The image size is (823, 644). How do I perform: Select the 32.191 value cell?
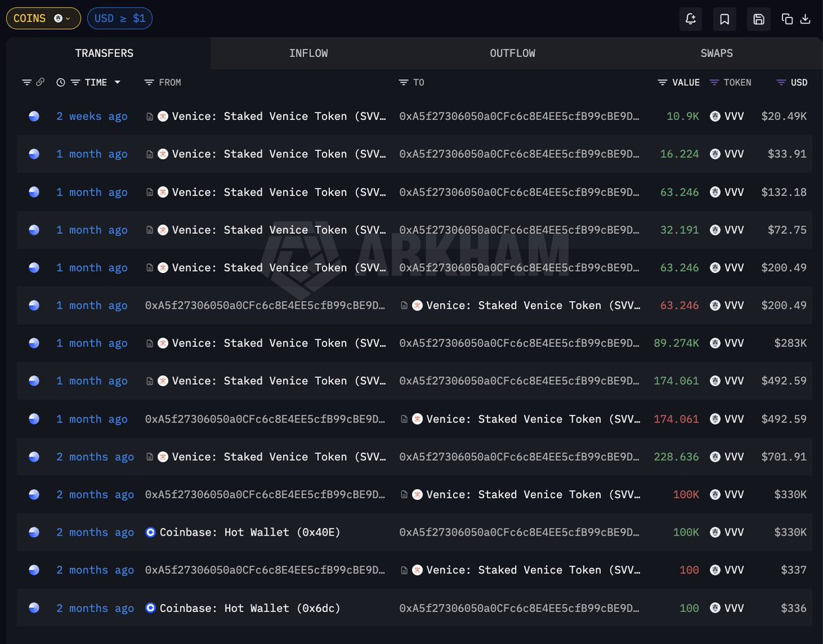point(680,230)
